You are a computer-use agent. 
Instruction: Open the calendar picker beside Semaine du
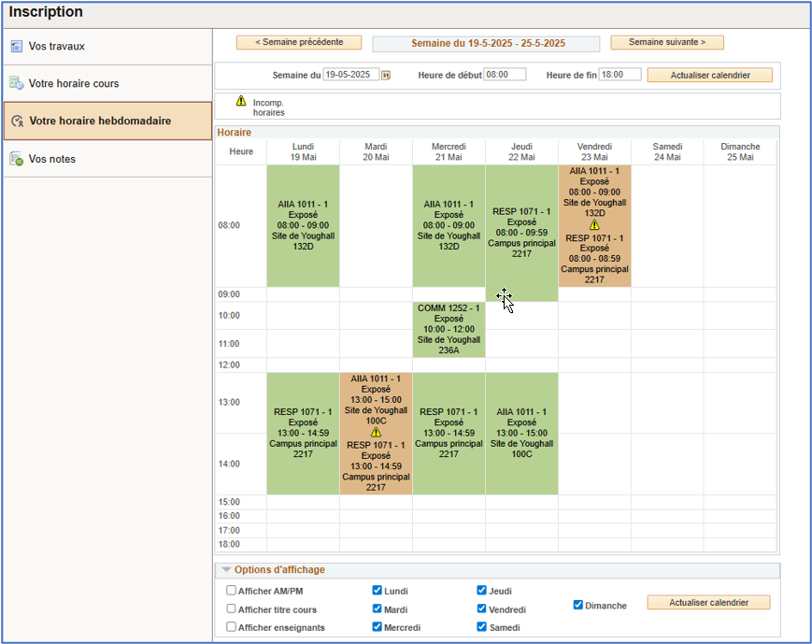coord(386,75)
